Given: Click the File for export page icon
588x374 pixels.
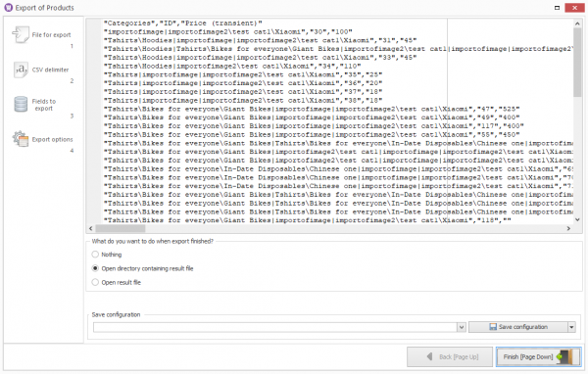Looking at the screenshot, I should [x=21, y=34].
